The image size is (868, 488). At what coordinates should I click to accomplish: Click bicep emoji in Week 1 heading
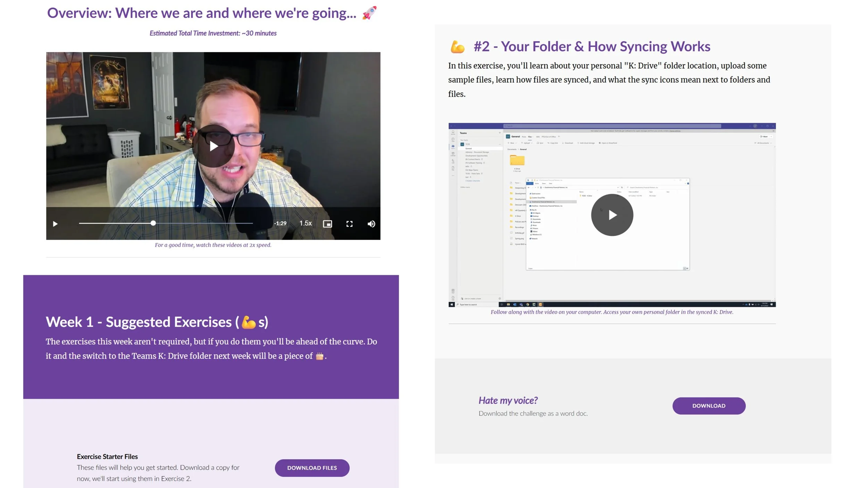249,322
